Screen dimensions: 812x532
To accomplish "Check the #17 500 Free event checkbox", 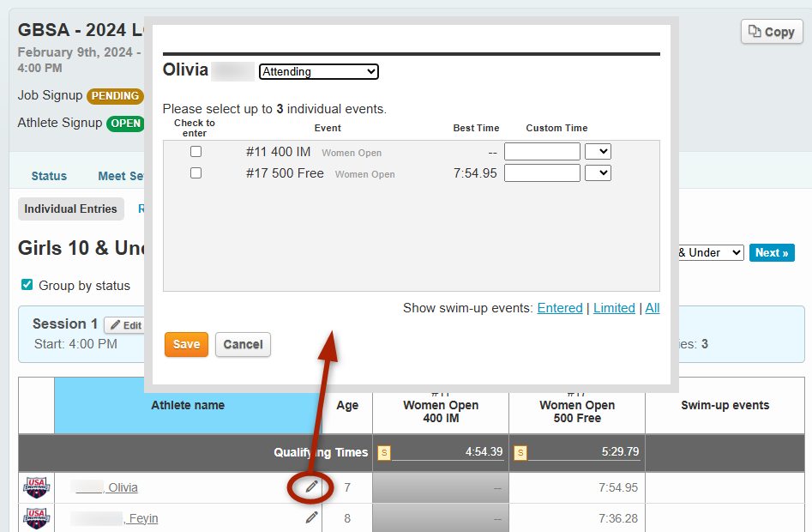I will [x=195, y=173].
